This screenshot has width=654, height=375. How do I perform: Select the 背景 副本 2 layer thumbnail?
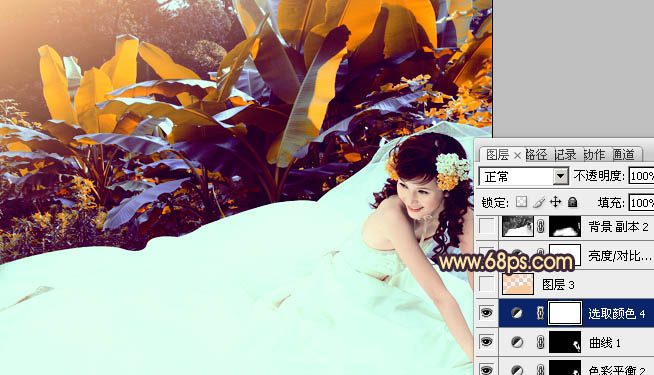click(x=518, y=227)
